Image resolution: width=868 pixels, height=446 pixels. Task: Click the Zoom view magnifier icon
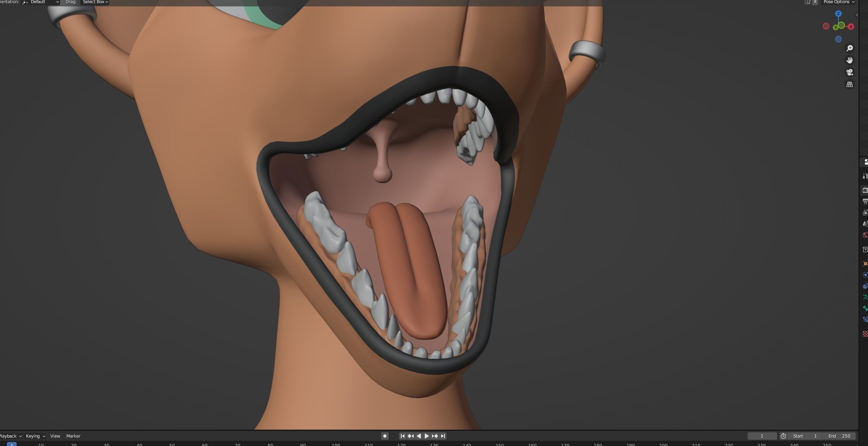[850, 48]
